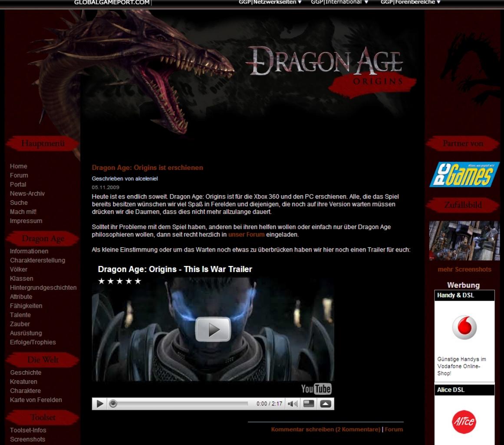This screenshot has width=504, height=445.
Task: Open article title Dragon Age: Origins ist erschienen
Action: click(148, 168)
